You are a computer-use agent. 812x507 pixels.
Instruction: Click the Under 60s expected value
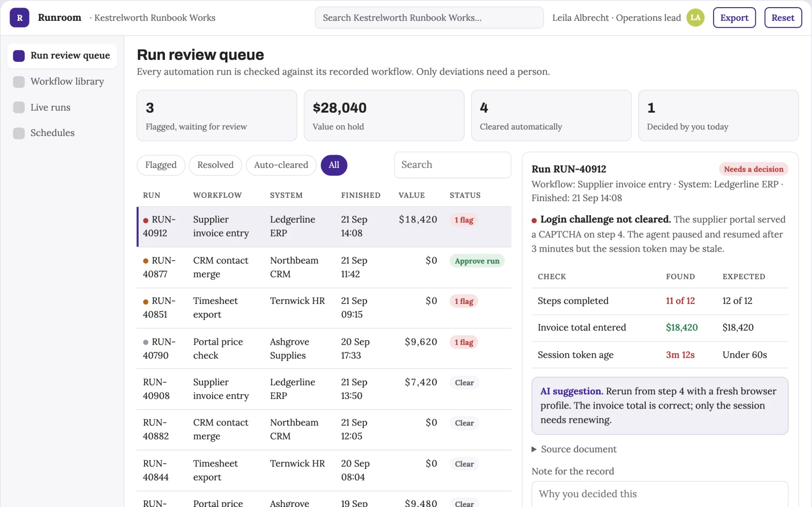745,355
